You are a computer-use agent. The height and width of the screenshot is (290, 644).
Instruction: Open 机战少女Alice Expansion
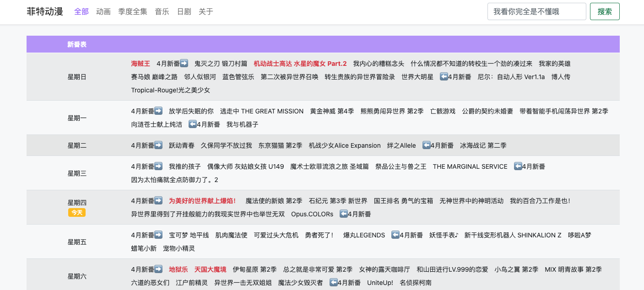point(345,145)
